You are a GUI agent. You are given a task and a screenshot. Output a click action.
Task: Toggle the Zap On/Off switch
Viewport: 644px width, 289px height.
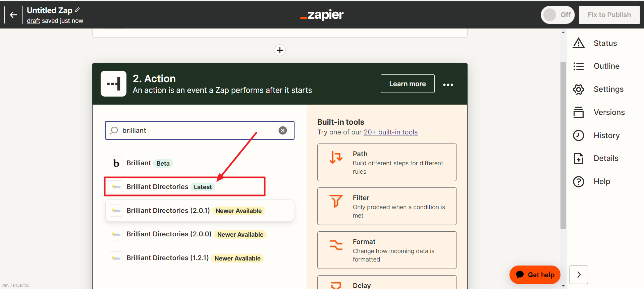pos(558,15)
